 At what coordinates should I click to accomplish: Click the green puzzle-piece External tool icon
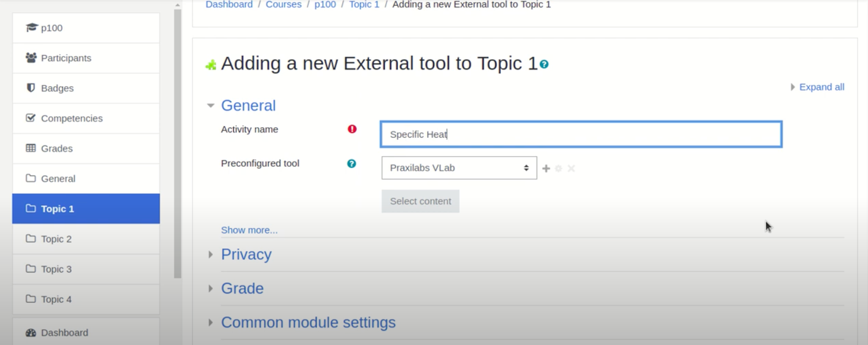(211, 65)
